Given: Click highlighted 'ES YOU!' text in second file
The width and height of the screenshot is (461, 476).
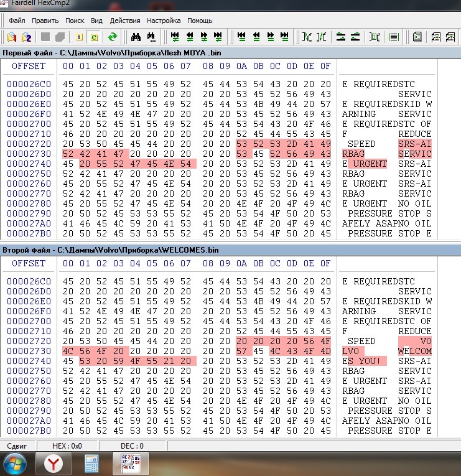Looking at the screenshot, I should click(x=361, y=362).
